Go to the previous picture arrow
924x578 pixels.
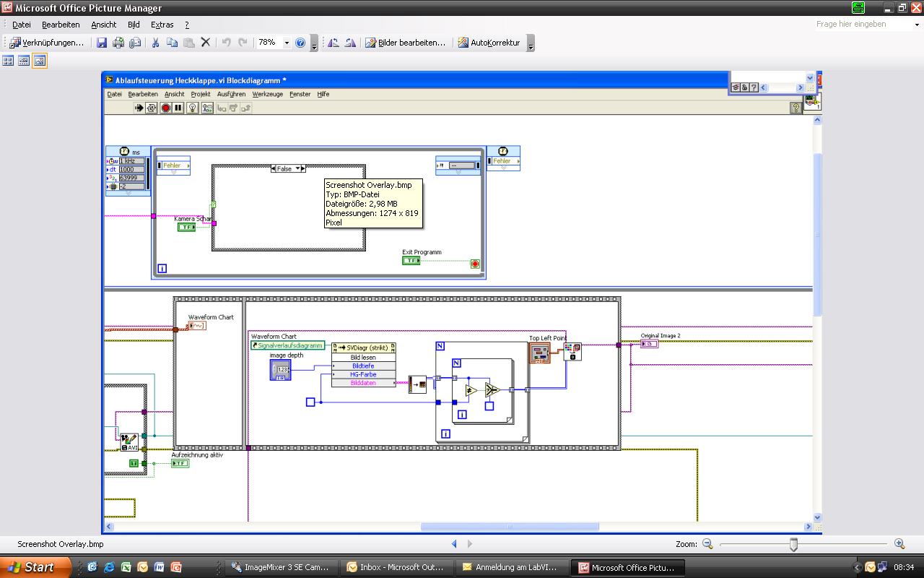(454, 544)
